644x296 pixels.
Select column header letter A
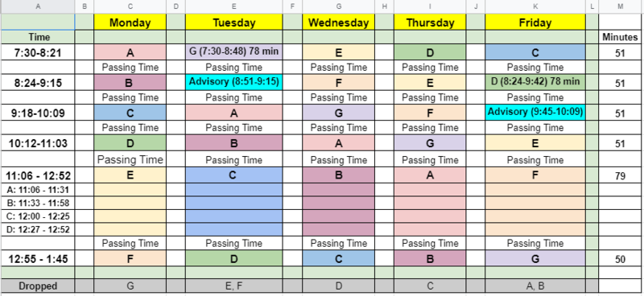point(38,6)
